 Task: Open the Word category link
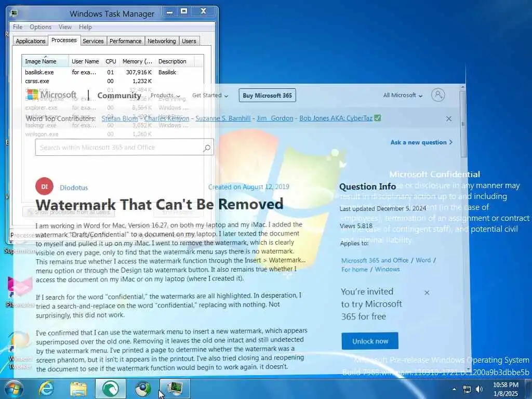[423, 260]
